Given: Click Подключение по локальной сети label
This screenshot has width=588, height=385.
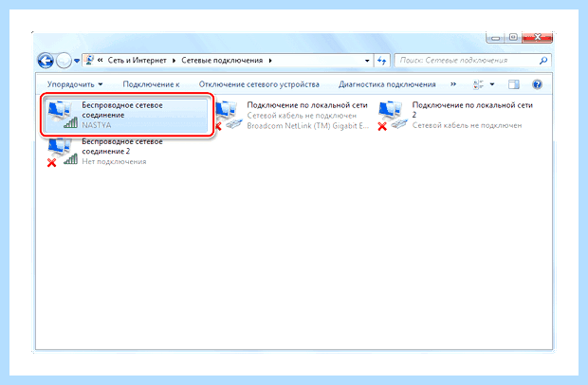Looking at the screenshot, I should pyautogui.click(x=307, y=105).
